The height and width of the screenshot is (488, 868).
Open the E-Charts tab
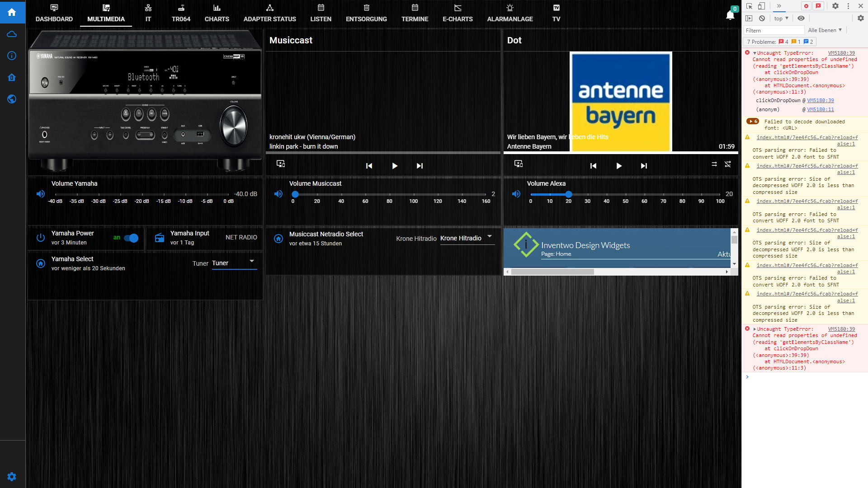458,14
